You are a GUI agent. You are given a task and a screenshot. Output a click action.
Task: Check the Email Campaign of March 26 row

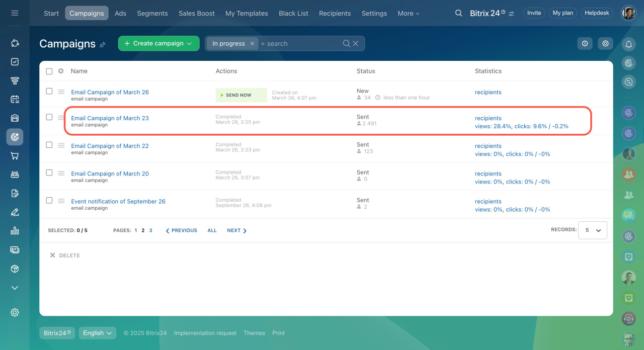pos(49,92)
